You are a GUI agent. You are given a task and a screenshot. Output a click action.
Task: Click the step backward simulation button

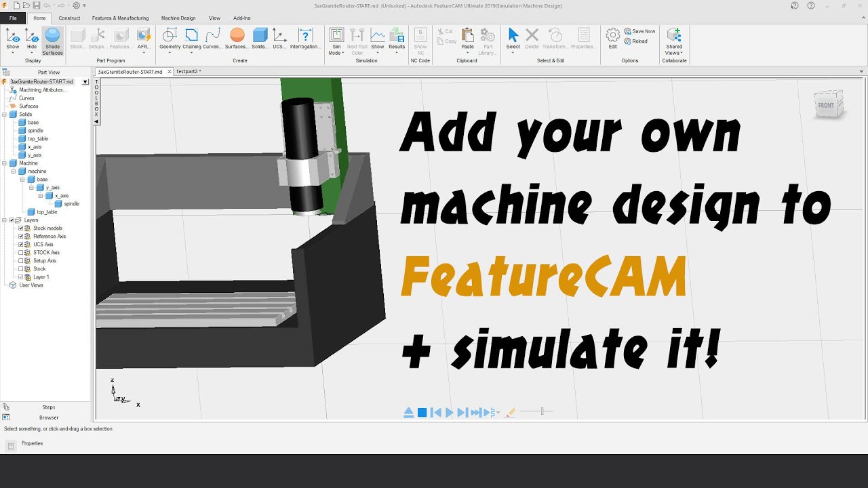pos(436,412)
